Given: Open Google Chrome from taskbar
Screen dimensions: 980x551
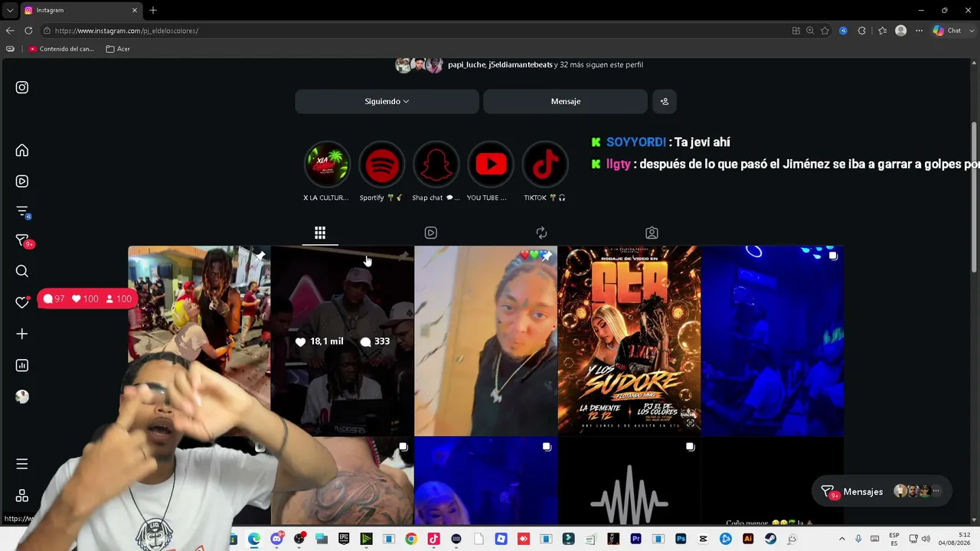Looking at the screenshot, I should tap(411, 539).
